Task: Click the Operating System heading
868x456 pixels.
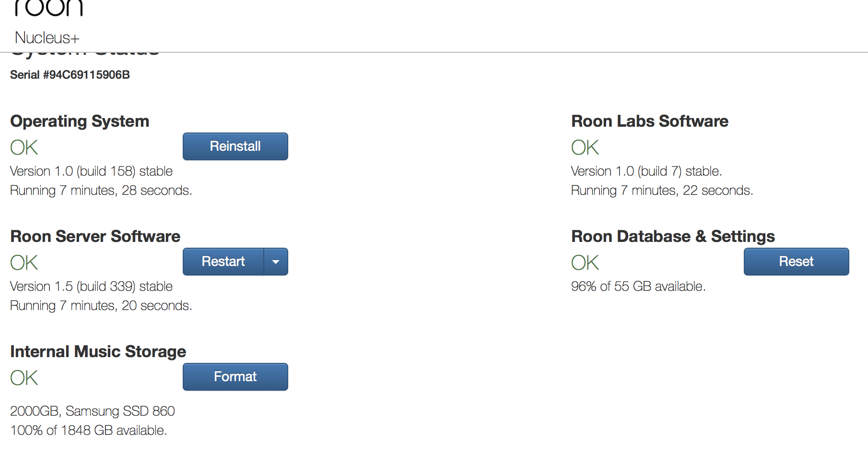Action: click(80, 121)
